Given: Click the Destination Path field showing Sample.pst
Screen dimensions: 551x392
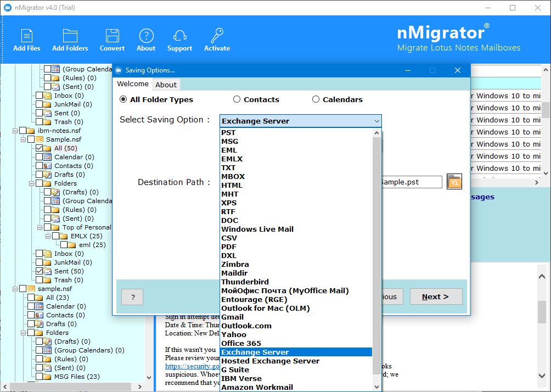Looking at the screenshot, I should click(412, 182).
